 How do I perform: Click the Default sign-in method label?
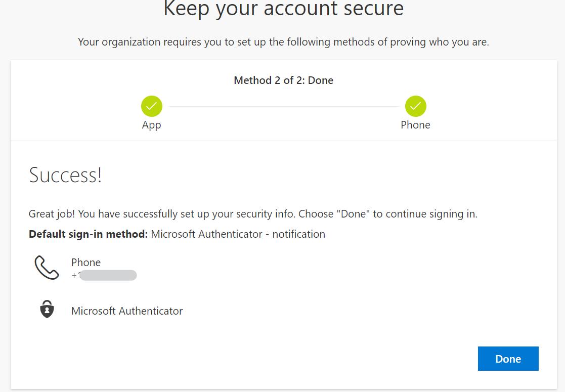(x=89, y=234)
